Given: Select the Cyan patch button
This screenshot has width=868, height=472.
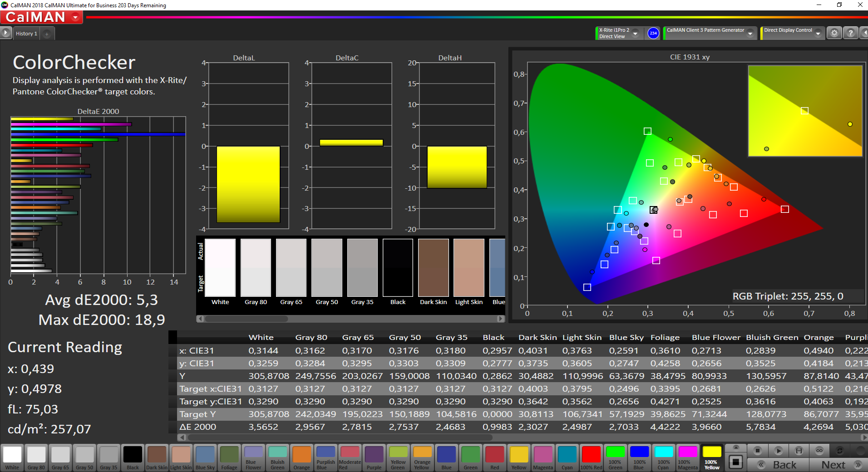Looking at the screenshot, I should (x=567, y=458).
